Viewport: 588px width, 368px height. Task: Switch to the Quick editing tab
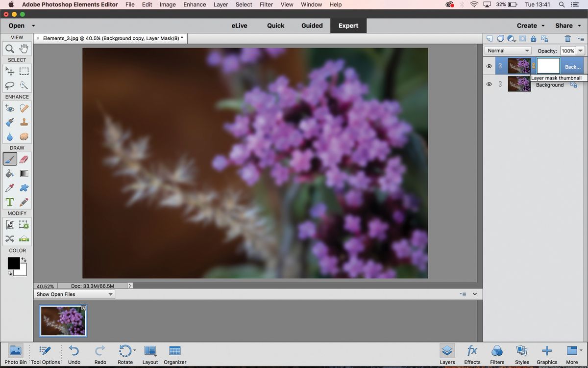pos(275,25)
